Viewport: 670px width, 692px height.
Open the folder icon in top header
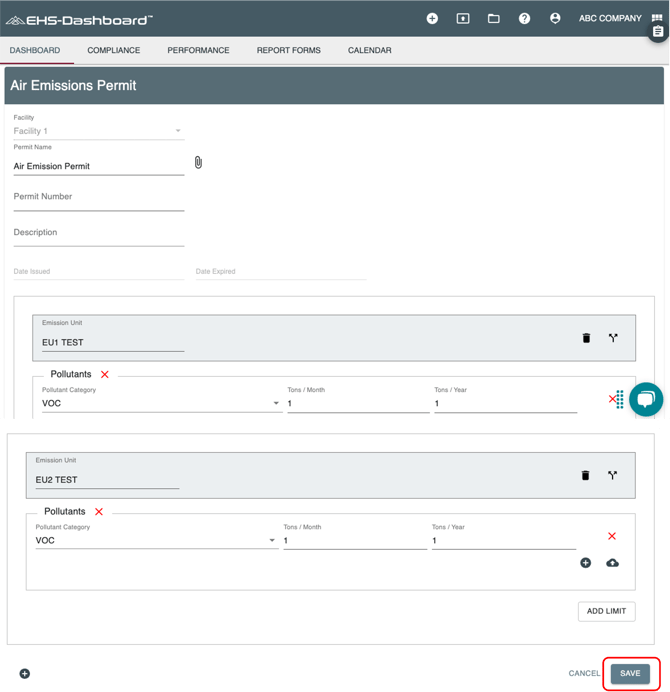pos(493,18)
